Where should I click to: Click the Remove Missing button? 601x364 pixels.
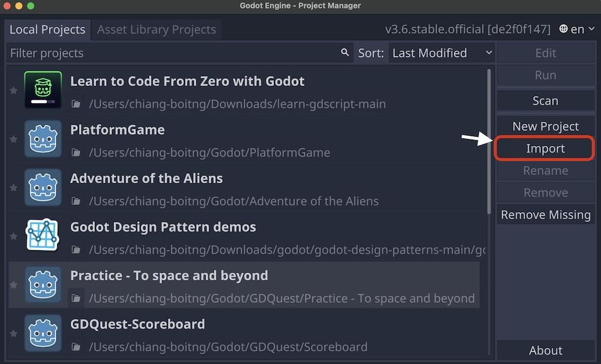point(546,214)
